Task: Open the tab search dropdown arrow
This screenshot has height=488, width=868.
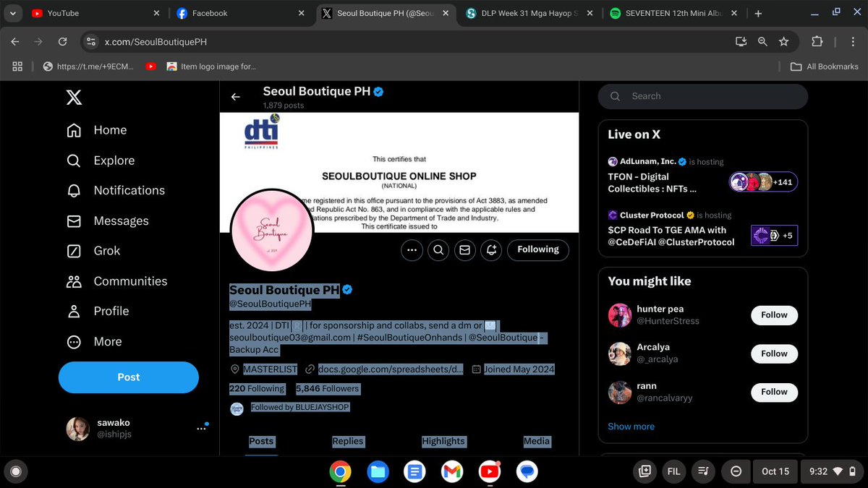Action: pyautogui.click(x=13, y=13)
